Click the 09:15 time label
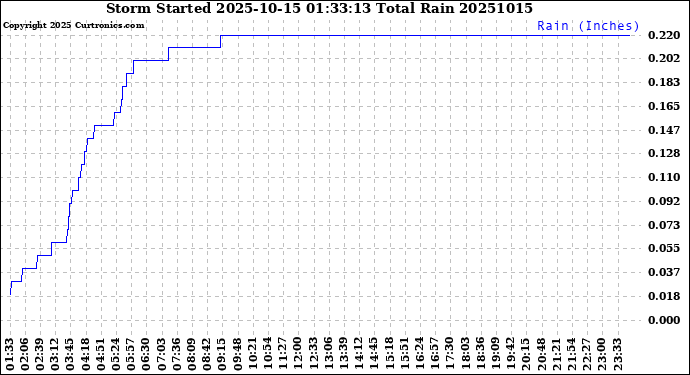690x375 pixels. (223, 355)
